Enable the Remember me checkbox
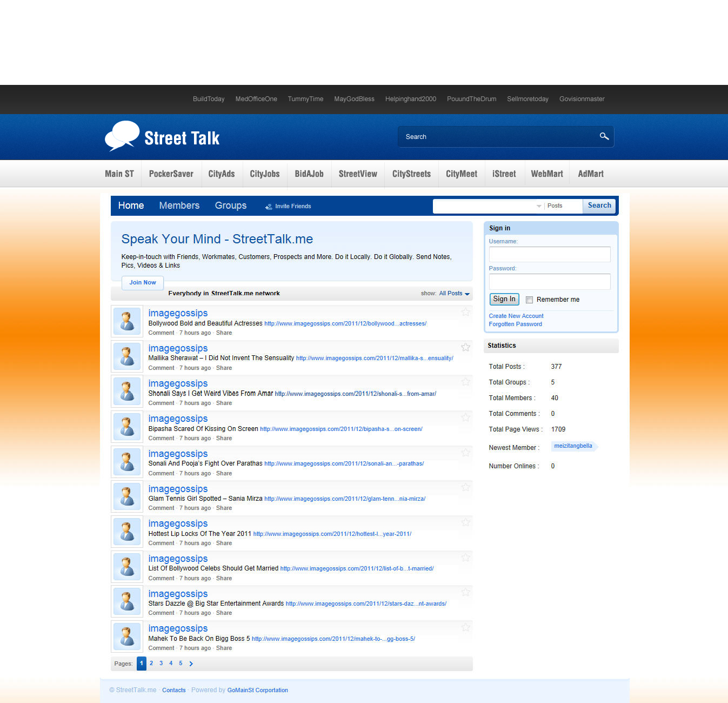The width and height of the screenshot is (728, 703). pyautogui.click(x=530, y=300)
